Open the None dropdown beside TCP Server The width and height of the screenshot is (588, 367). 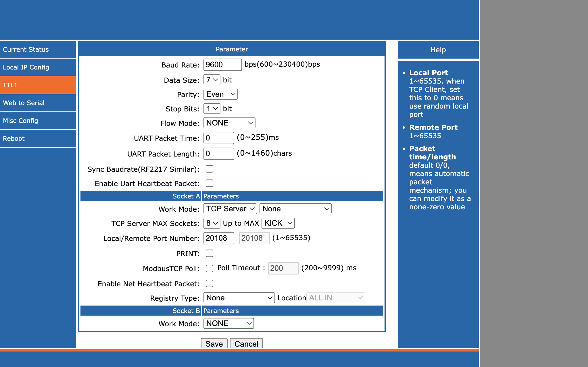(x=295, y=209)
